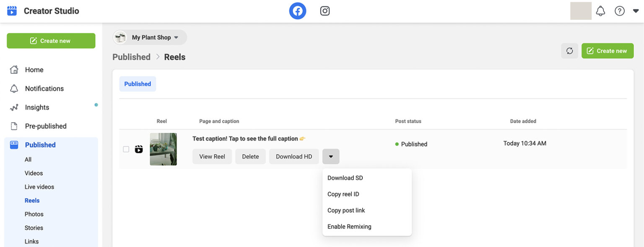Click the reel clapperboard icon in the row

pos(139,149)
